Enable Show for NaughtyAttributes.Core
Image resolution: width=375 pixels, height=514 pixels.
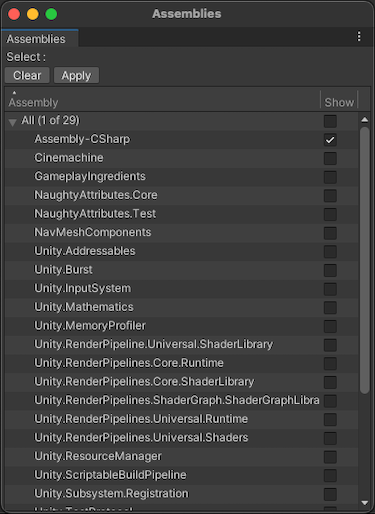coord(330,196)
